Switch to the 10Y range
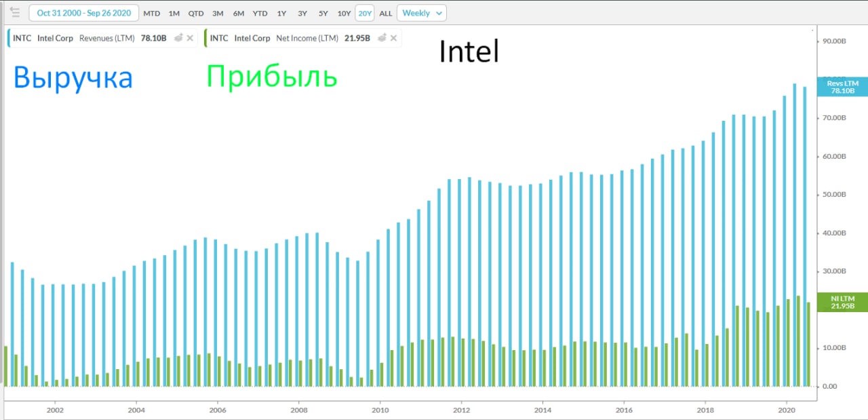 (x=344, y=13)
